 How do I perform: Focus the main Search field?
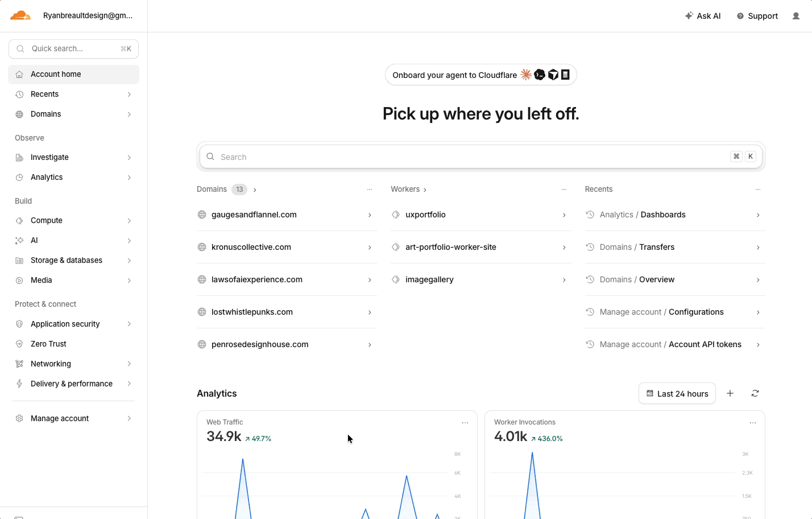(481, 156)
